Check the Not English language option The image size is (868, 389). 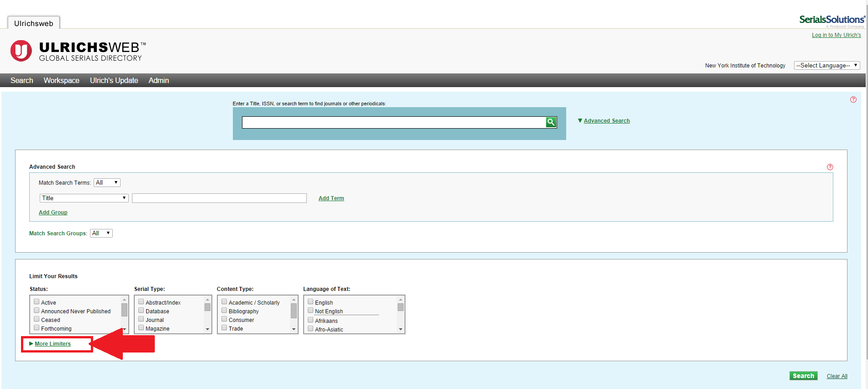point(310,310)
